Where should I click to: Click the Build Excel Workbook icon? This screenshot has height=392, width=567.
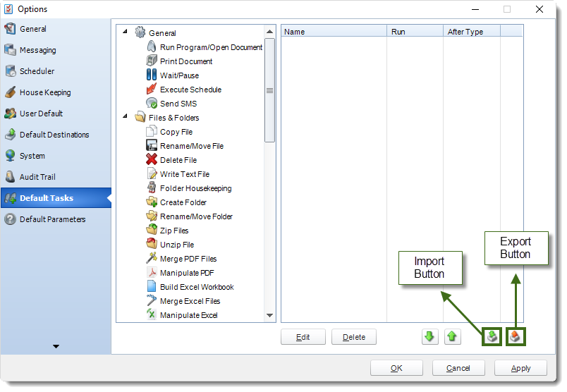pos(152,286)
